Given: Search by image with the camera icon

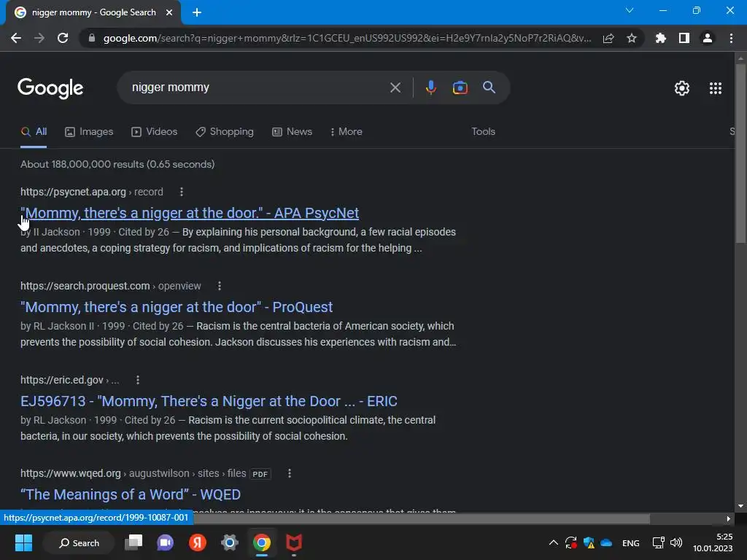Looking at the screenshot, I should point(460,87).
